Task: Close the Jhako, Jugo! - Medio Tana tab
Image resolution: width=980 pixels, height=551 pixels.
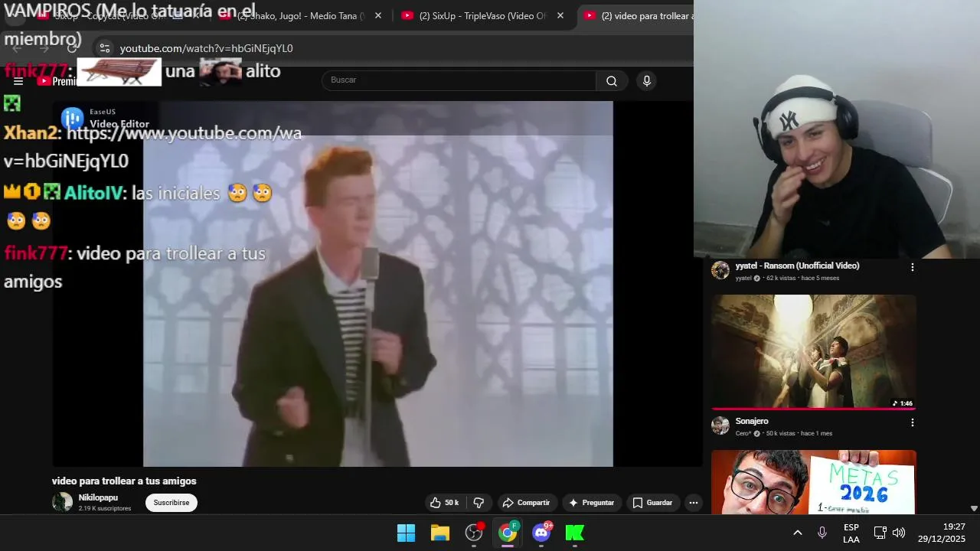Action: pyautogui.click(x=377, y=15)
